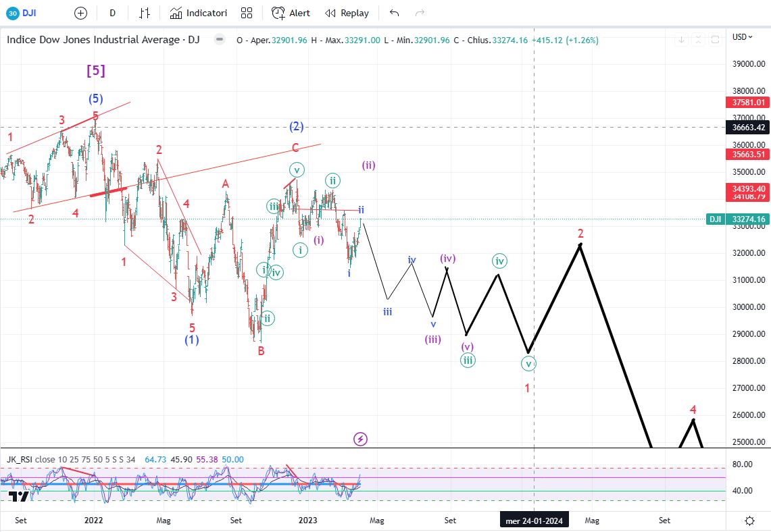Open the Indicatori panel
Screen dimensions: 771x532
click(x=198, y=14)
